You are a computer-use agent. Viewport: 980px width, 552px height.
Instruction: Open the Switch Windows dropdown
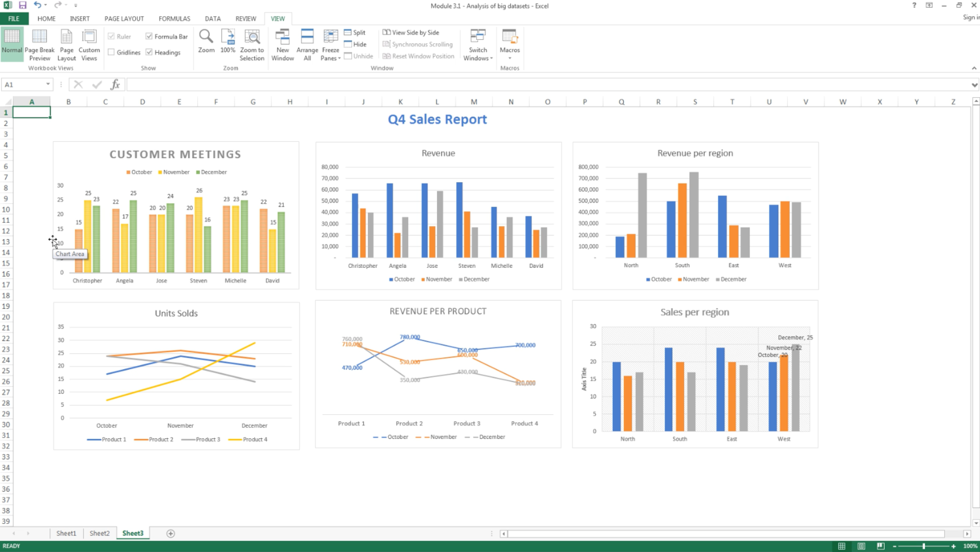tap(478, 44)
